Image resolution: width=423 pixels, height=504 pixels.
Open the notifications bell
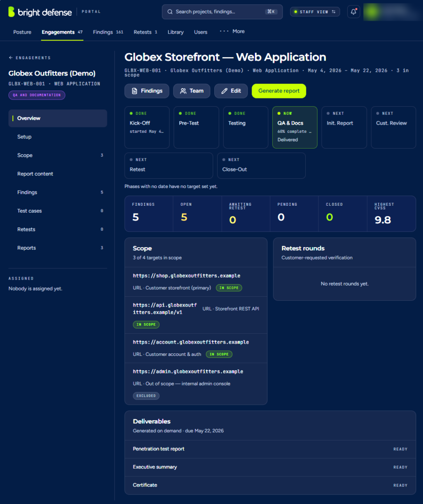coord(354,12)
